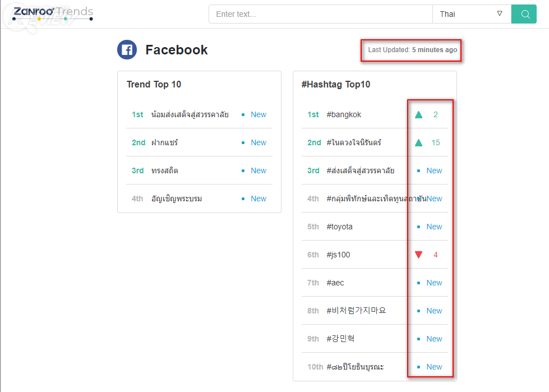Click the Facebook logo icon
Screen dimensions: 549x392
127,50
